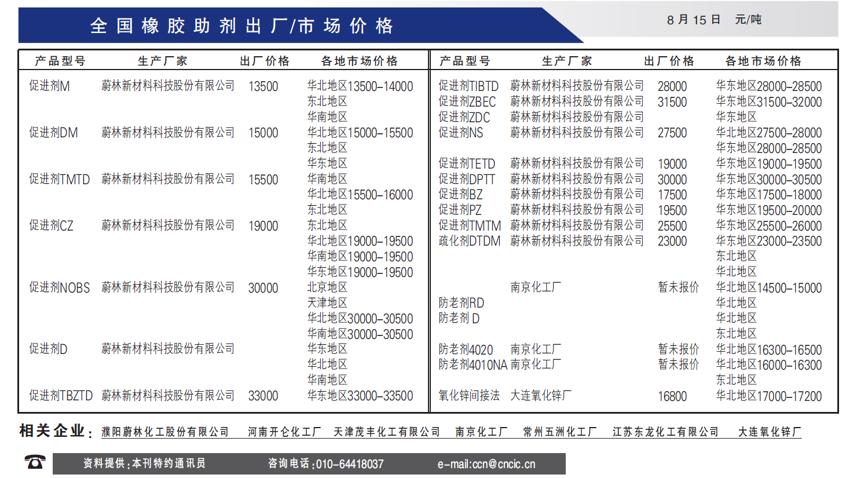Viewport: 868px width, 478px height.
Task: Click the title 全国橡胶助剂出厂/市场价格
Action: [x=242, y=26]
